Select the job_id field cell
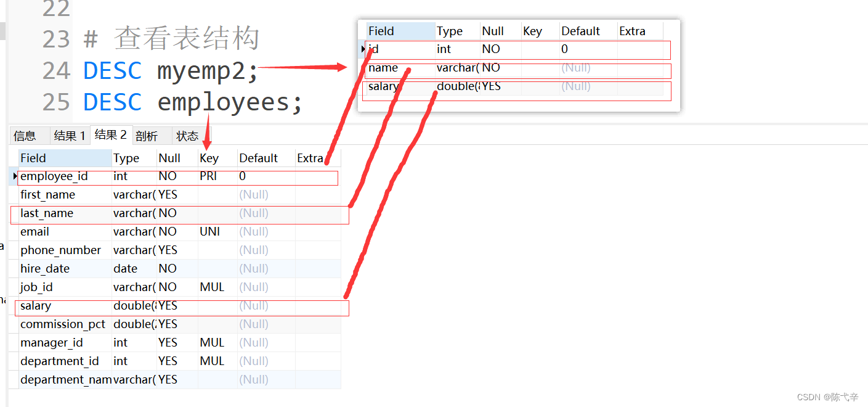This screenshot has width=868, height=407. (65, 287)
